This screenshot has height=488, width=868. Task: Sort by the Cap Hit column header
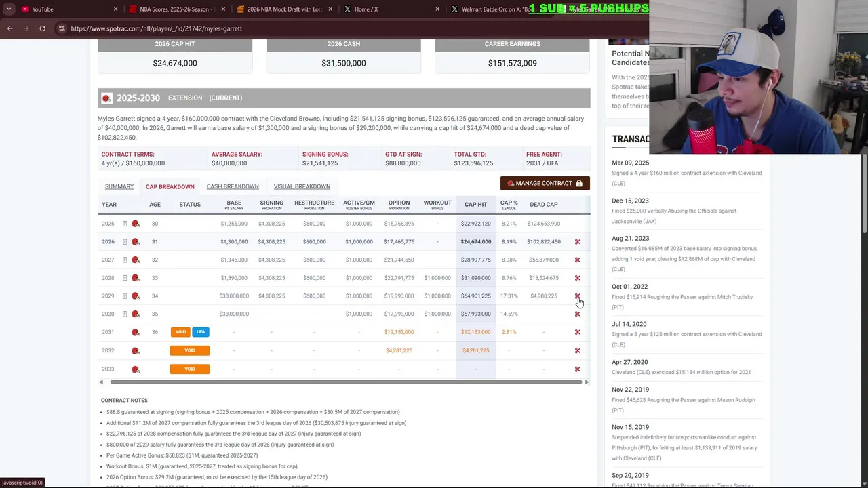(x=475, y=205)
